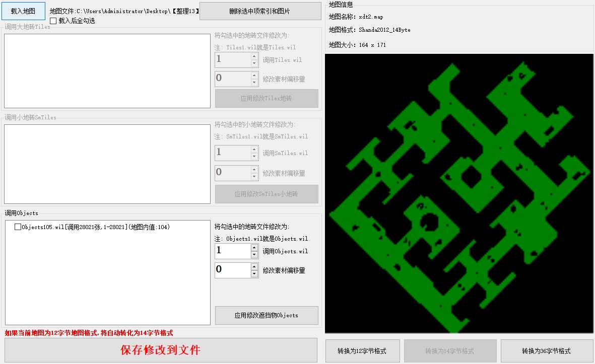Decrease the Objects 修改素材偏移量 with down arrow

[254, 274]
